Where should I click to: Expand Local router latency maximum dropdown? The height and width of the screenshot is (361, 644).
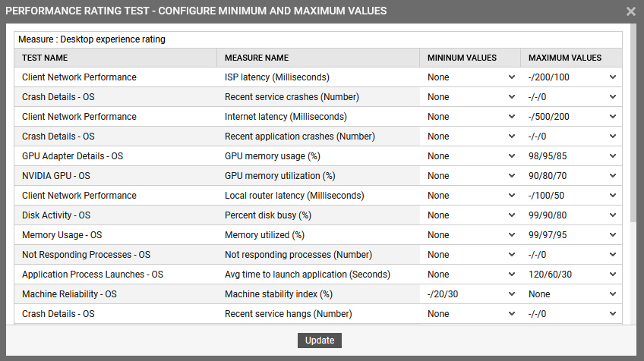571,196
